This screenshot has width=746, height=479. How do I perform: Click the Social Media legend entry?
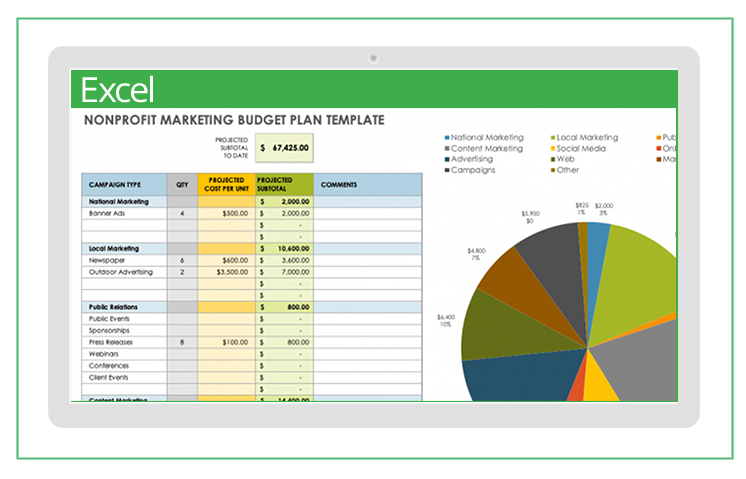coord(580,148)
